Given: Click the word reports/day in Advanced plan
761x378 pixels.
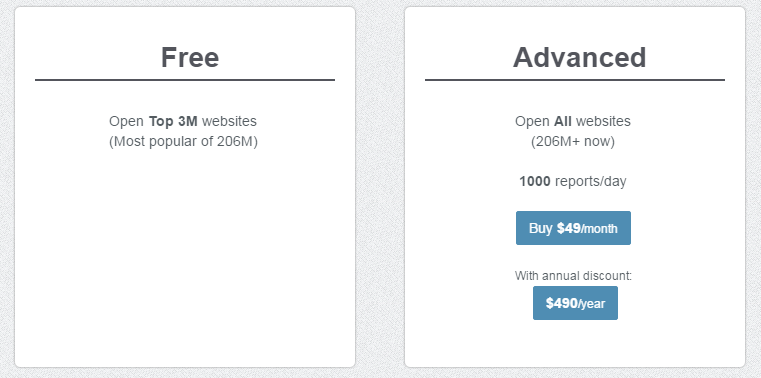Looking at the screenshot, I should point(591,181).
